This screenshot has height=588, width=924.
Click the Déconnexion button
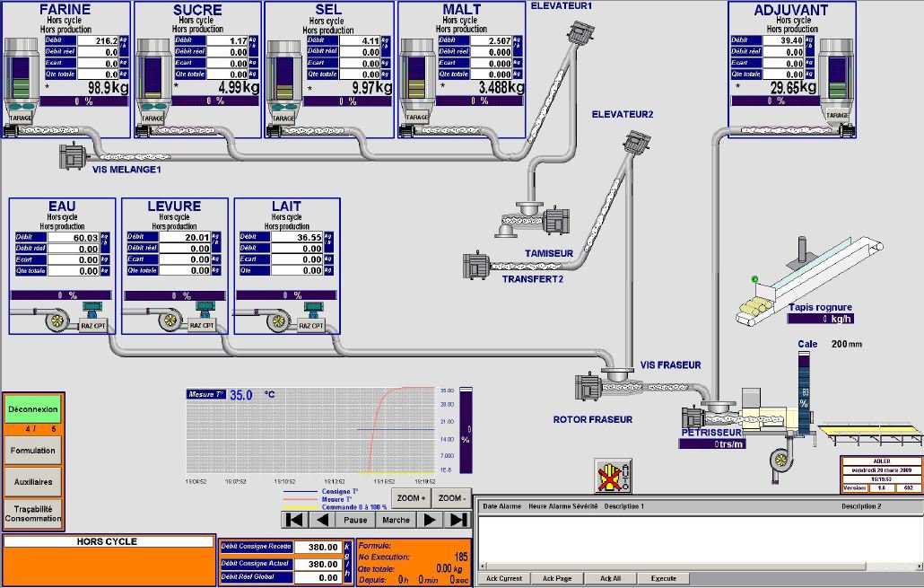tap(33, 408)
